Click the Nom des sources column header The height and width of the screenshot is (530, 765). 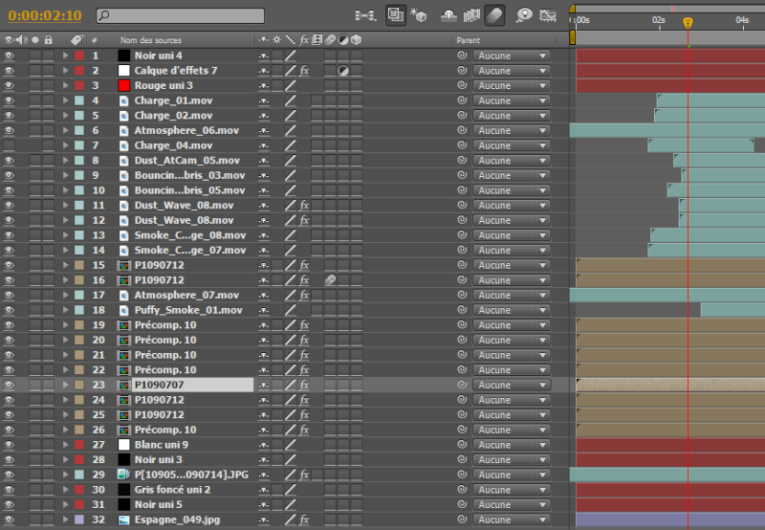point(151,40)
